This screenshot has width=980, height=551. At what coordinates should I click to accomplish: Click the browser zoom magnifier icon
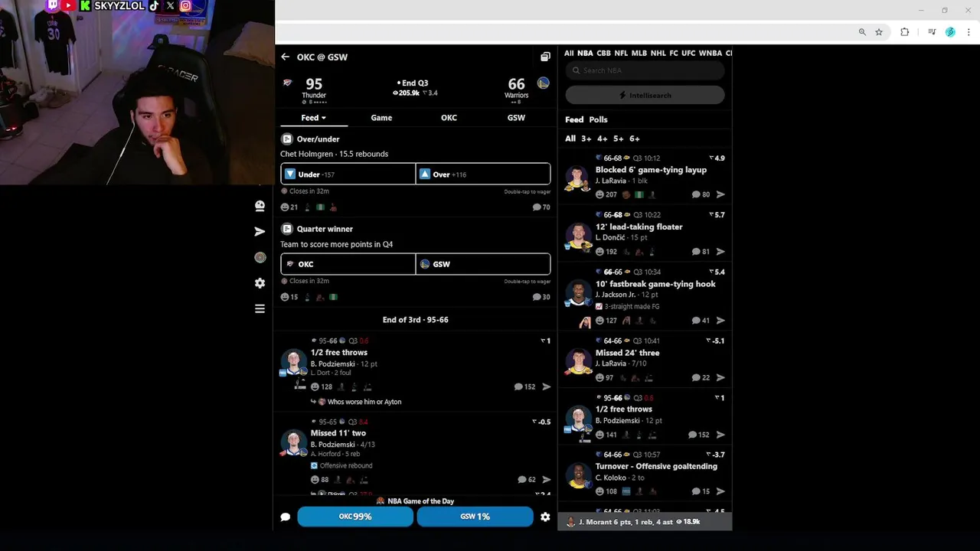[x=862, y=32]
